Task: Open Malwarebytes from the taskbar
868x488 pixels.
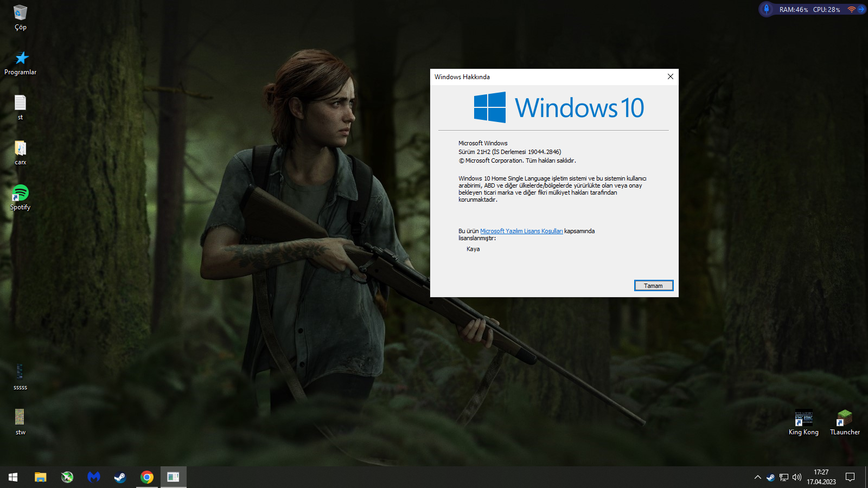Action: tap(94, 477)
